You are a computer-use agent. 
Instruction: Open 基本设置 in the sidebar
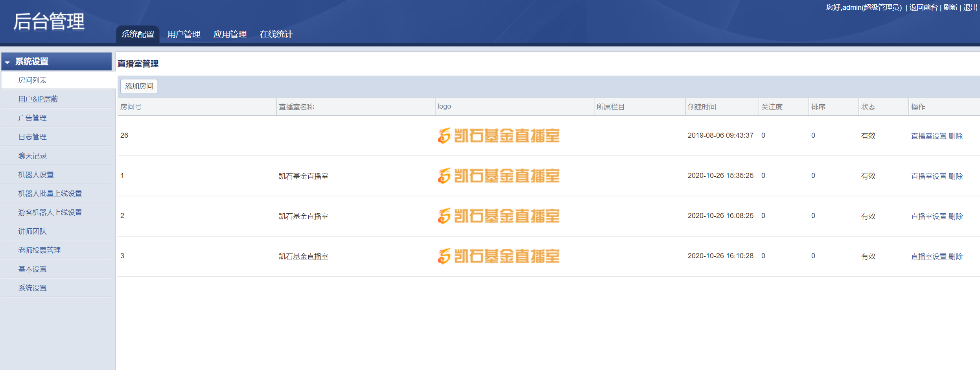pos(32,269)
